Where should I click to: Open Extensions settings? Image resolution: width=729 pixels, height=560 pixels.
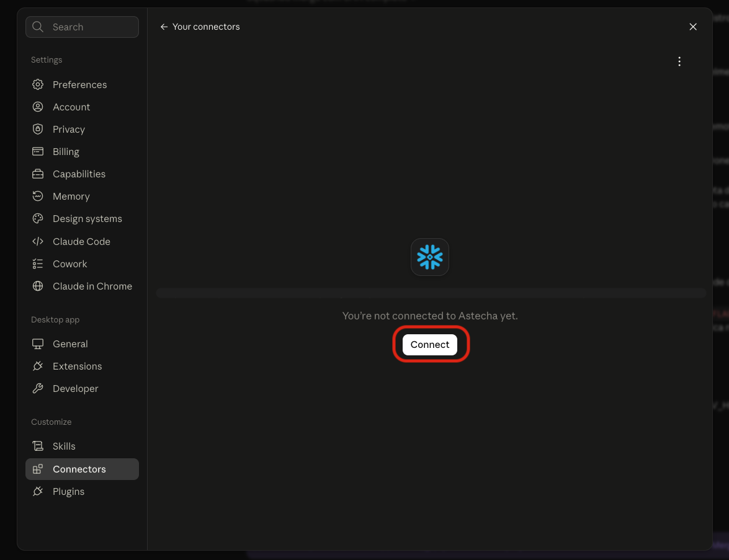pyautogui.click(x=82, y=367)
